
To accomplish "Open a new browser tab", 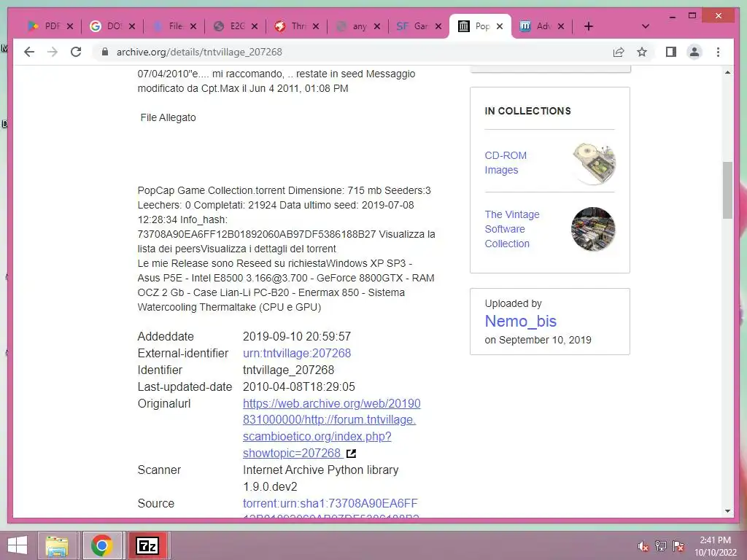I will pyautogui.click(x=589, y=26).
